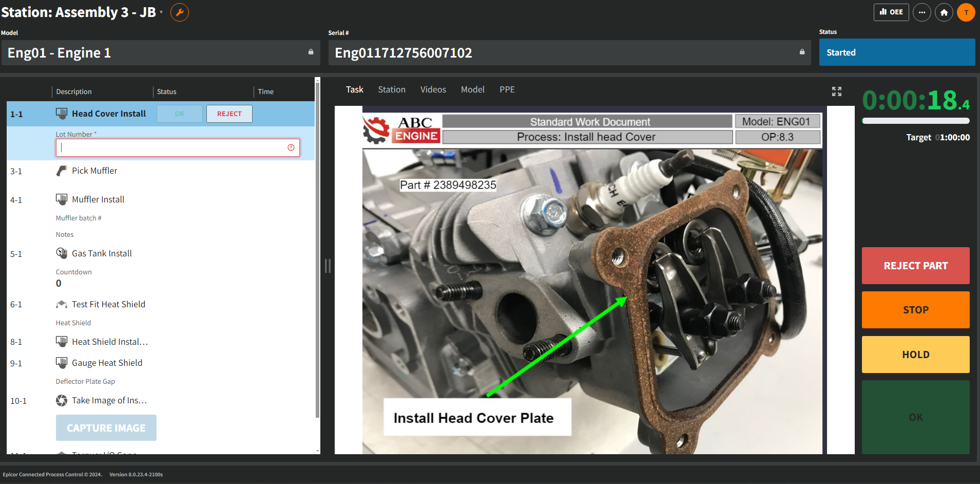Click the home icon in the top bar
The height and width of the screenshot is (484, 980).
coord(944,12)
